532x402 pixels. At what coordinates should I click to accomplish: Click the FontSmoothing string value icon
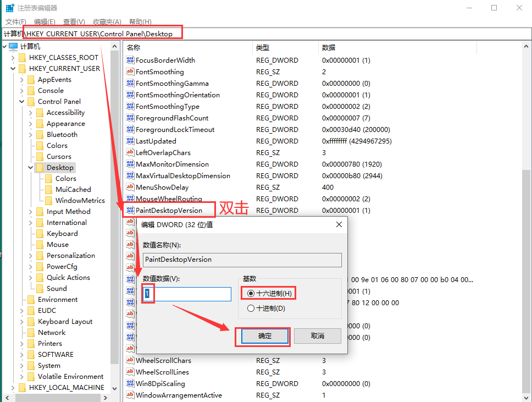[x=130, y=71]
